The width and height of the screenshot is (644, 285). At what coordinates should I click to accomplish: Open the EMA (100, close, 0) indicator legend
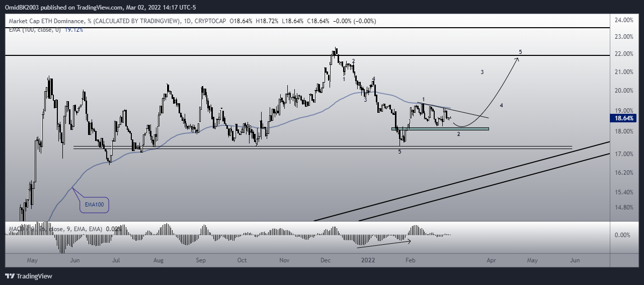tap(34, 30)
